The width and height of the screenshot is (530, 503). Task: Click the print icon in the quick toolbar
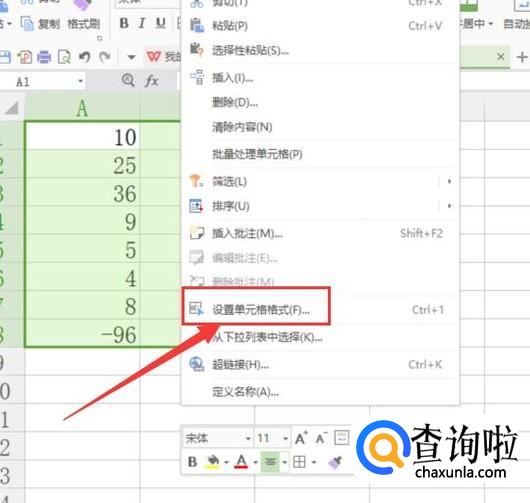coord(44,57)
